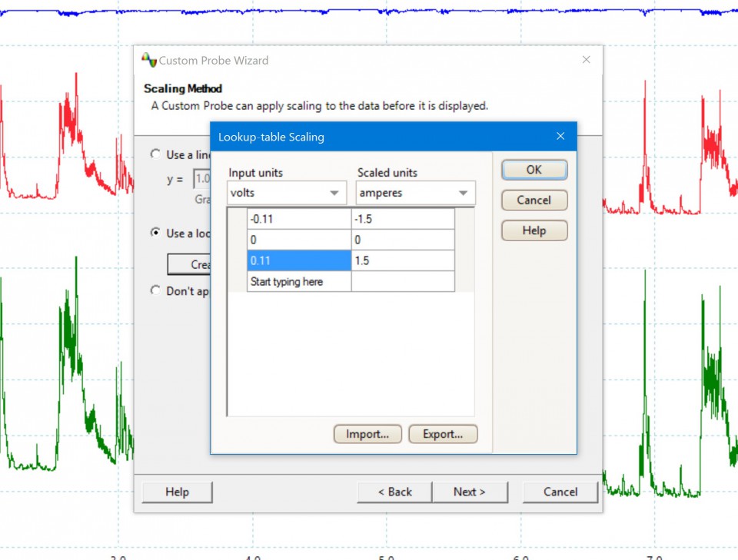The image size is (738, 560).
Task: Click the Custom Probe Wizard title icon
Action: (x=149, y=60)
